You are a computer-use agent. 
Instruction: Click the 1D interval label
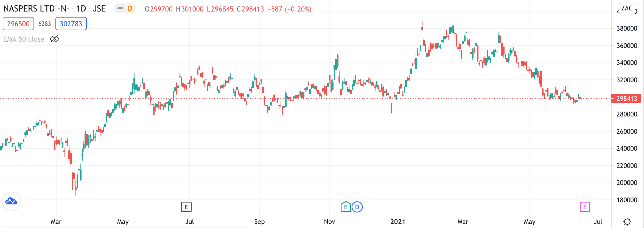(81, 9)
